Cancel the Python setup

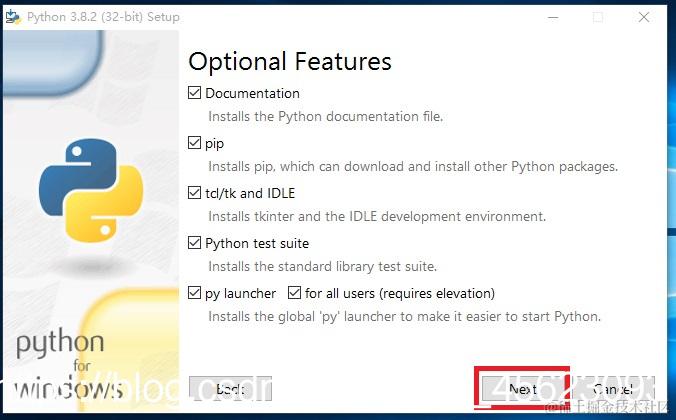[x=613, y=389]
